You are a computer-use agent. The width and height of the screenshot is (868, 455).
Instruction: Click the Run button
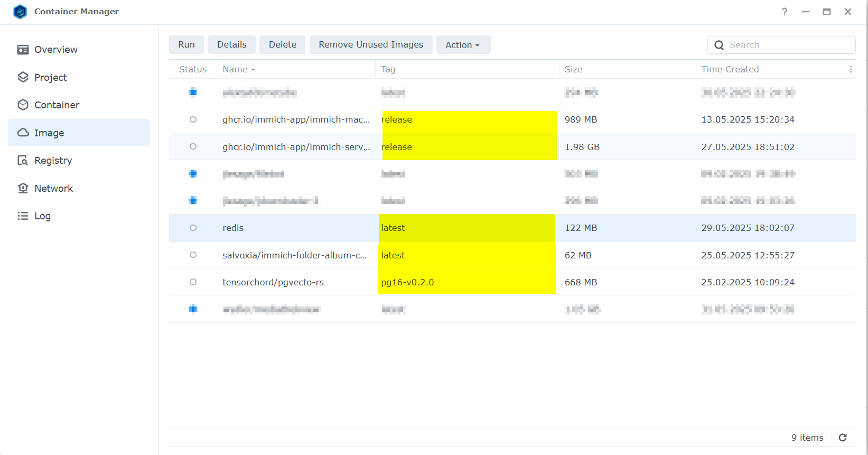pos(186,45)
